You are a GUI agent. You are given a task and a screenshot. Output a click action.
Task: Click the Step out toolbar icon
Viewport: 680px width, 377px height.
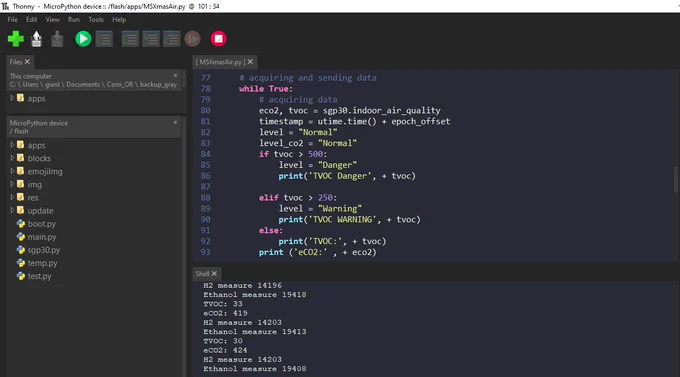point(171,39)
